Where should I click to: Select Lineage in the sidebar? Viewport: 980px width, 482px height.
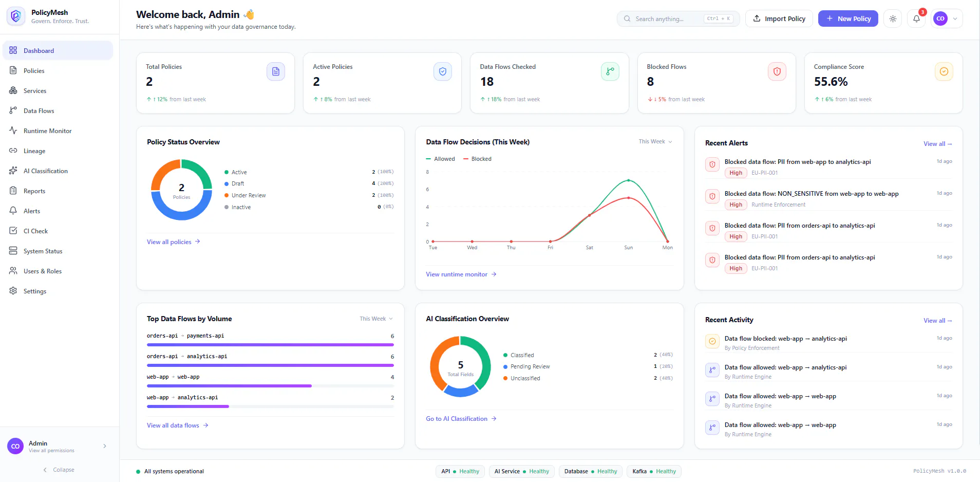[58, 151]
